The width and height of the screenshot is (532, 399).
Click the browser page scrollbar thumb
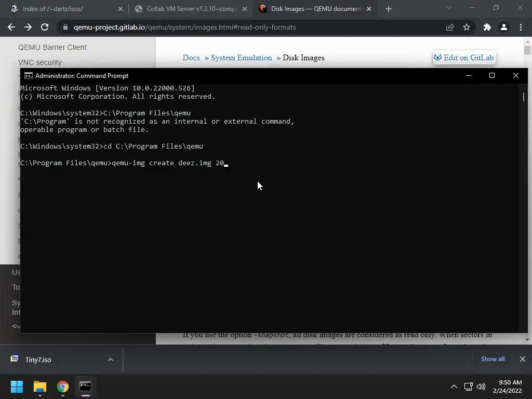[527, 50]
